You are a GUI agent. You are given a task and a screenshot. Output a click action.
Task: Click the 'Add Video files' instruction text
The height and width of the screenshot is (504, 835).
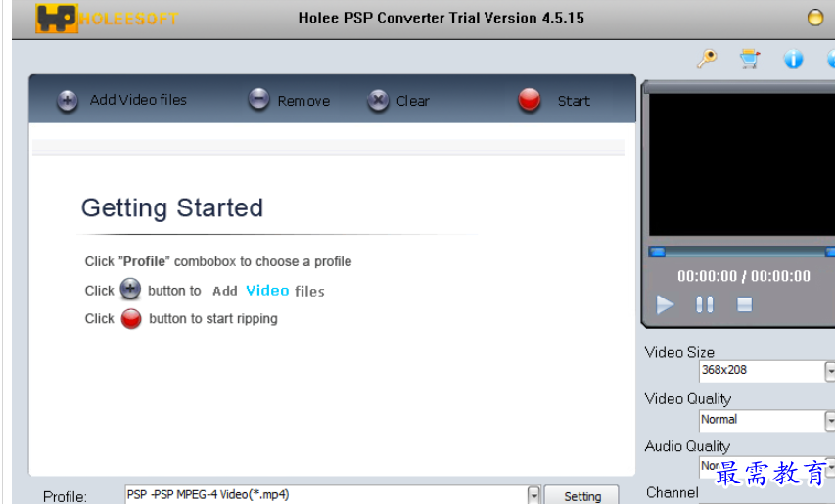[x=269, y=291]
